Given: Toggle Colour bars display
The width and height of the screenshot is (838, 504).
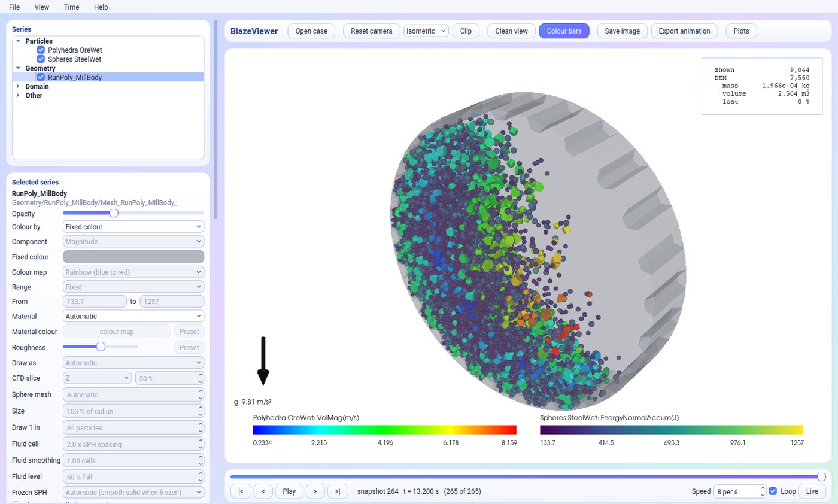Looking at the screenshot, I should (564, 31).
